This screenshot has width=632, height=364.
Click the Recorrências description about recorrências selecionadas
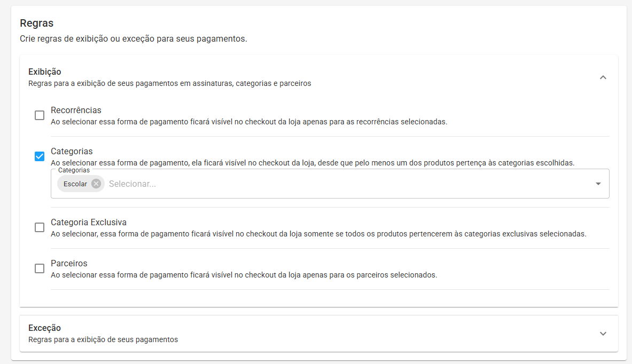249,122
